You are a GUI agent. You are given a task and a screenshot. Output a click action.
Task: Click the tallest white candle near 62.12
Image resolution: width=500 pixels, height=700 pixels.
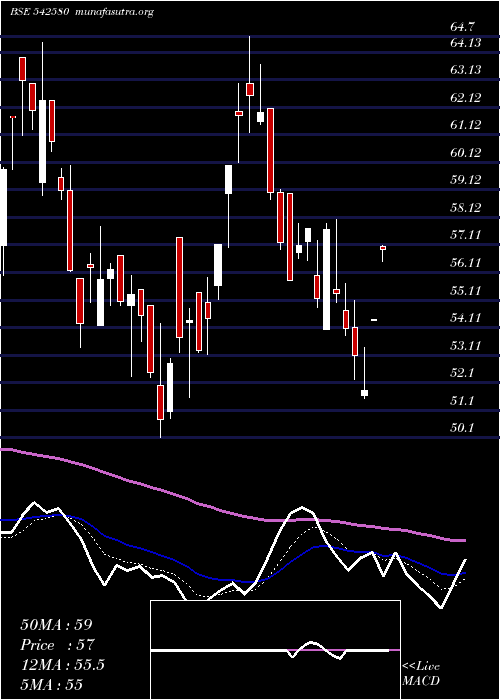[x=42, y=141]
